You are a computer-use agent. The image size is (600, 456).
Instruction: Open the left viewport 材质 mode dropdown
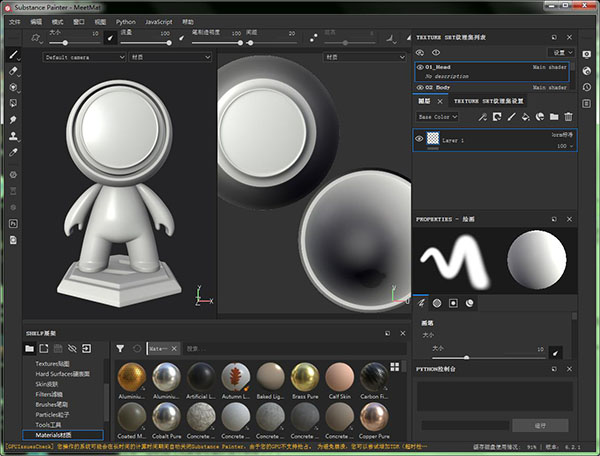pos(170,57)
